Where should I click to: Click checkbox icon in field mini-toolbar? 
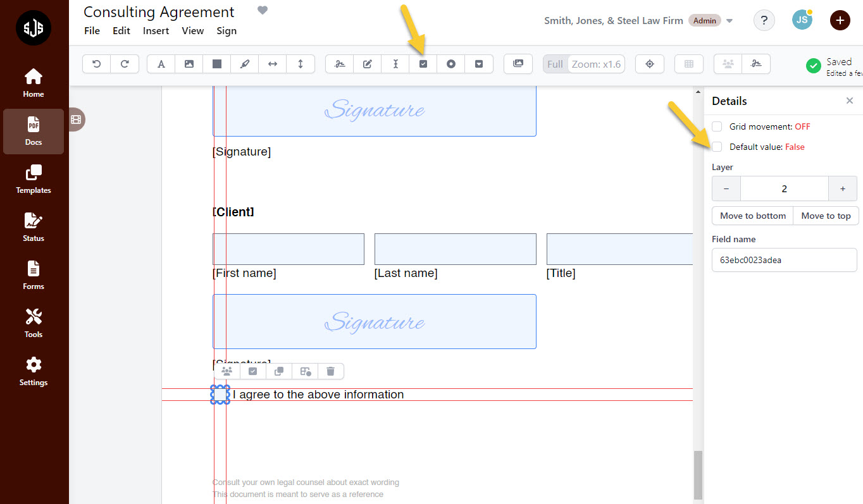[x=253, y=371]
